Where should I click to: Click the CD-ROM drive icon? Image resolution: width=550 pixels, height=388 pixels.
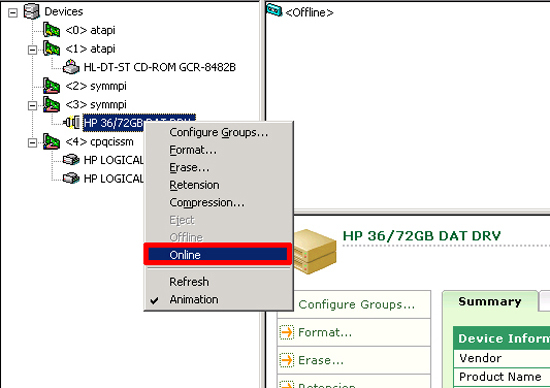click(x=71, y=67)
